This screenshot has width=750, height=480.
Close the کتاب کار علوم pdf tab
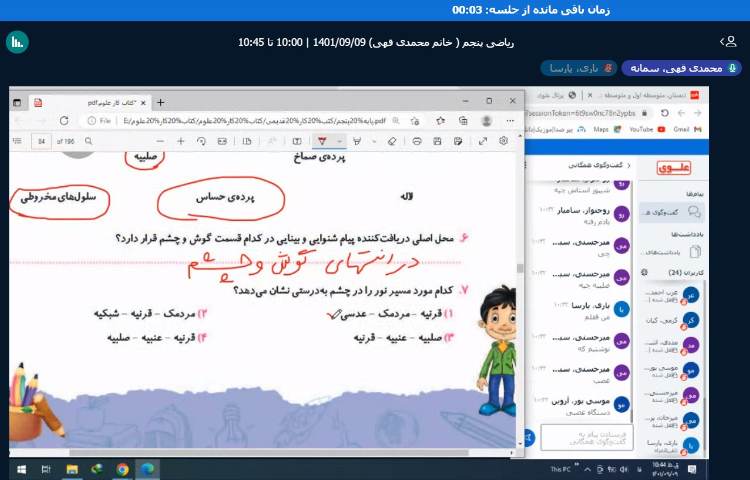[143, 102]
